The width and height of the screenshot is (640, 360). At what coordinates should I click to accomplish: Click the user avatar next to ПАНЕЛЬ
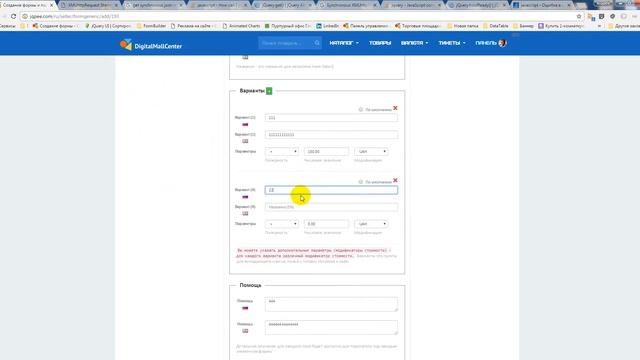click(502, 43)
